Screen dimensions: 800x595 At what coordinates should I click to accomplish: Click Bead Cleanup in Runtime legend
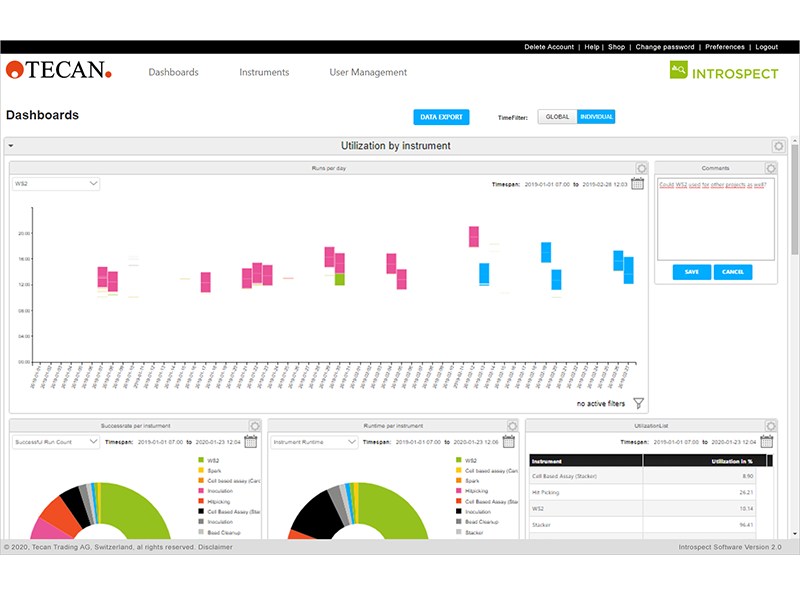click(482, 522)
